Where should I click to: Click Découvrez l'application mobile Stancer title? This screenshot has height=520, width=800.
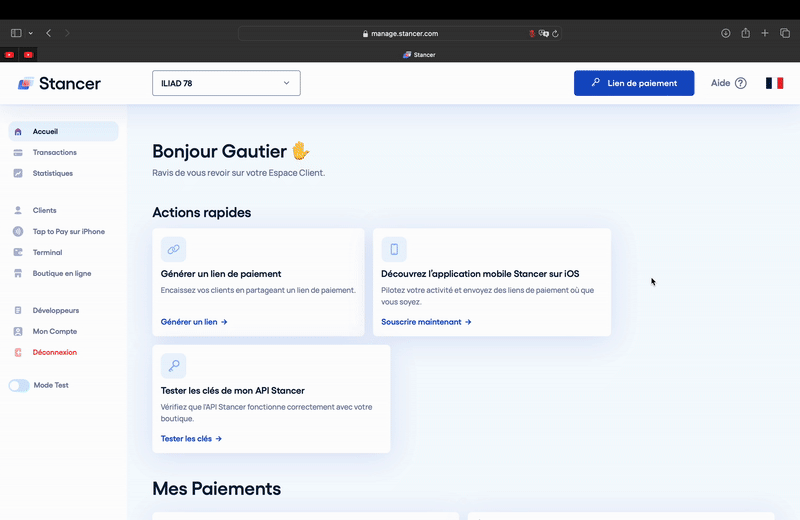480,274
